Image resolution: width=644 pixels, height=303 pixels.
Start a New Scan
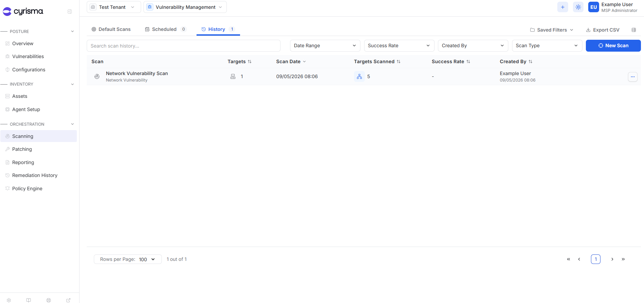tap(613, 46)
